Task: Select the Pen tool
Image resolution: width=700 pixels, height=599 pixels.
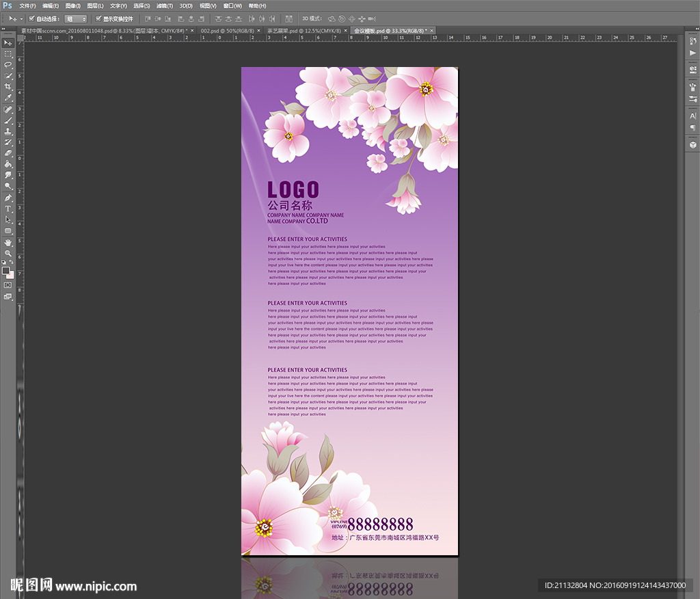Action: (8, 198)
